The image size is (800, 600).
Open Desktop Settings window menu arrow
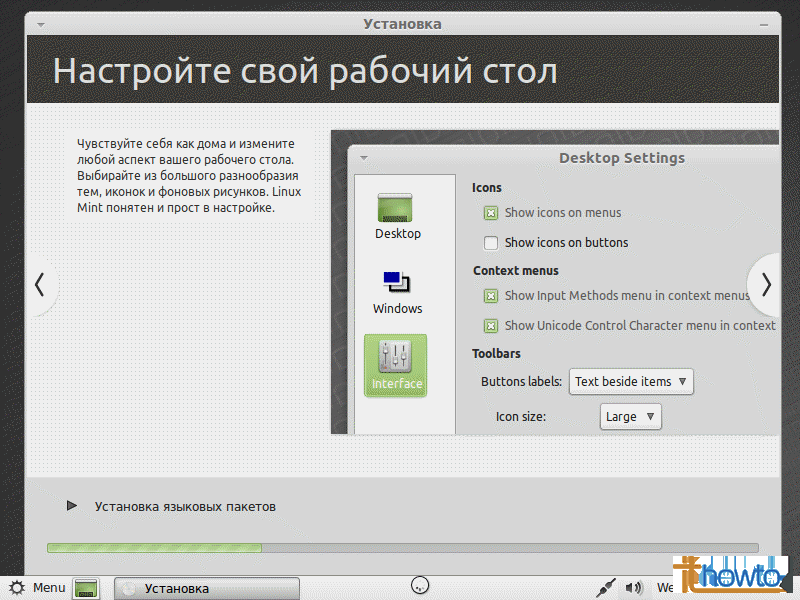tap(364, 158)
